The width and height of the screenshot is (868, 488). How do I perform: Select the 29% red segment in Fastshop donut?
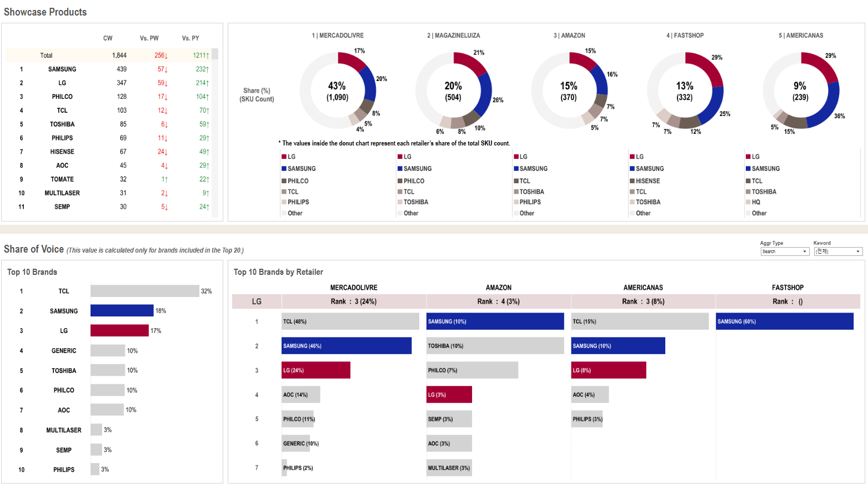[x=706, y=66]
